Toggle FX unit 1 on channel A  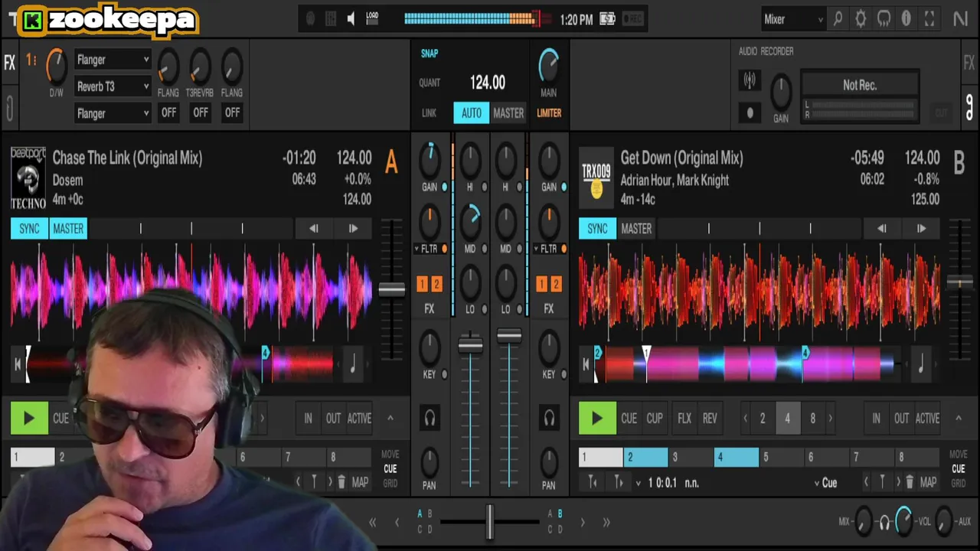(x=422, y=285)
